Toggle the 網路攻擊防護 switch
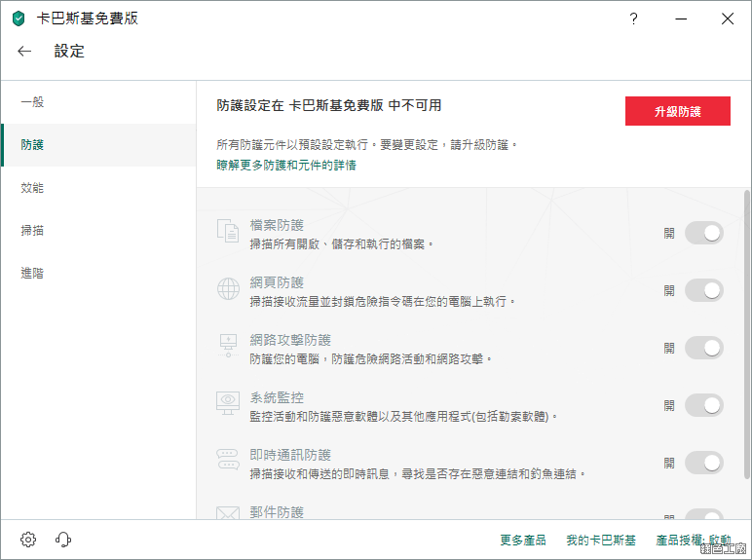The width and height of the screenshot is (752, 560). (x=704, y=348)
